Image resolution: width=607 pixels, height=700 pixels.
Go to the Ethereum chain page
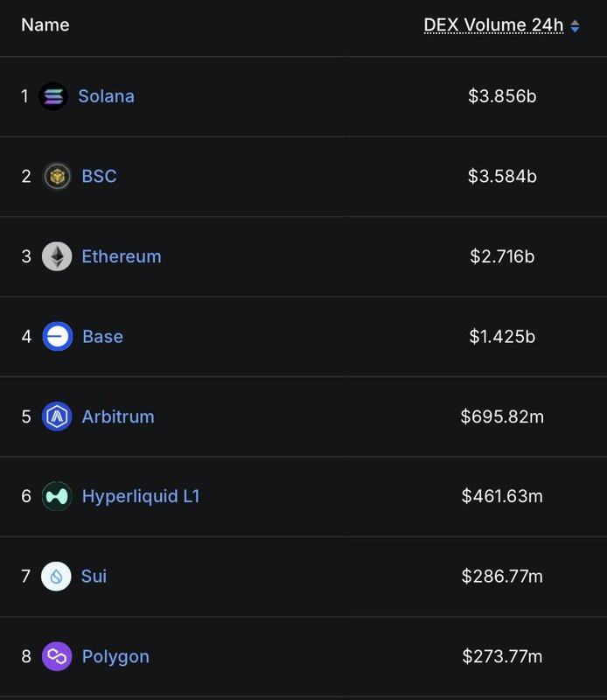click(x=122, y=256)
